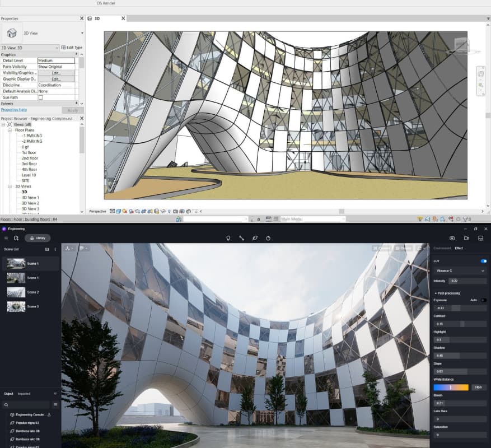Click the hamburger menu icon beside Library
The height and width of the screenshot is (448, 491).
[6, 238]
